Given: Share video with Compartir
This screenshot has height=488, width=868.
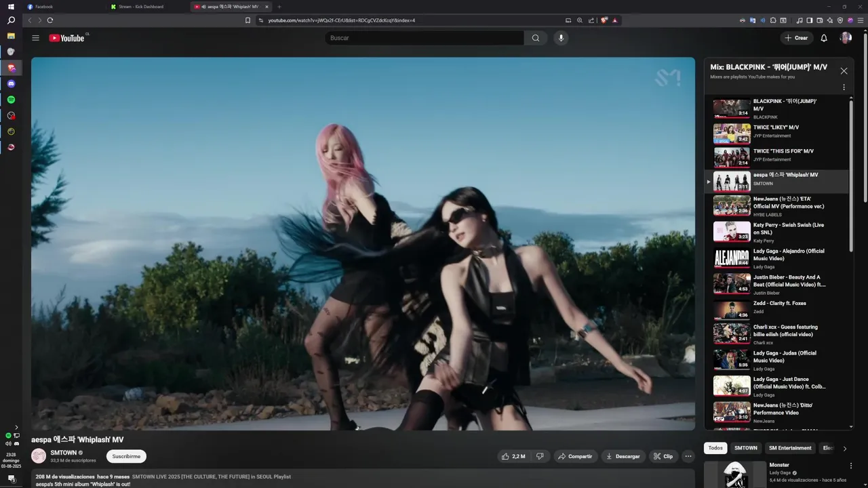Looking at the screenshot, I should (576, 456).
